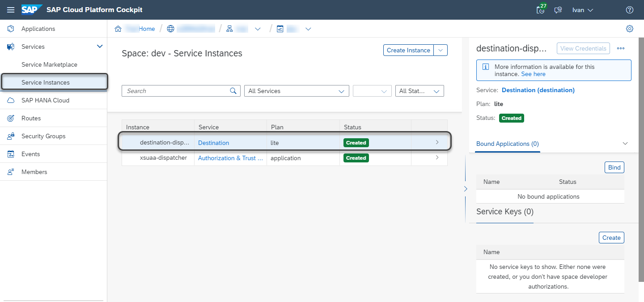Image resolution: width=644 pixels, height=302 pixels.
Task: Open Security Groups page
Action: pos(43,136)
